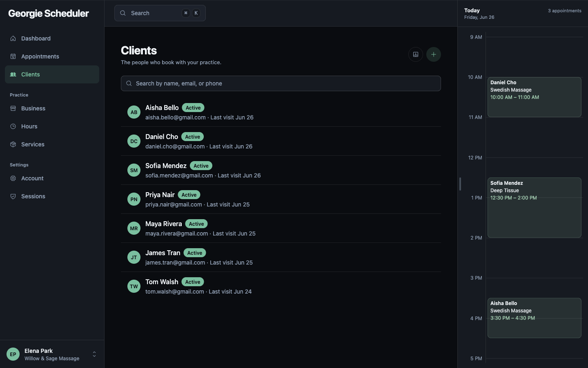
Task: Click Sofia Mendez's SM avatar
Action: tap(134, 170)
